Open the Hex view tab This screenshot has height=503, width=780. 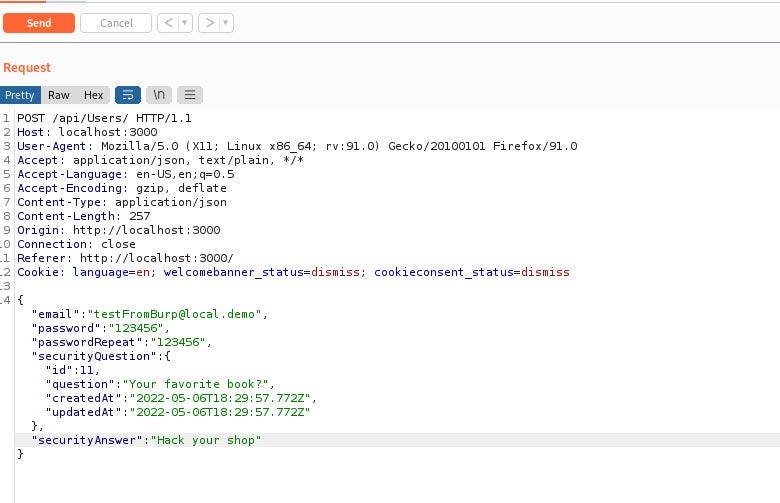tap(93, 95)
